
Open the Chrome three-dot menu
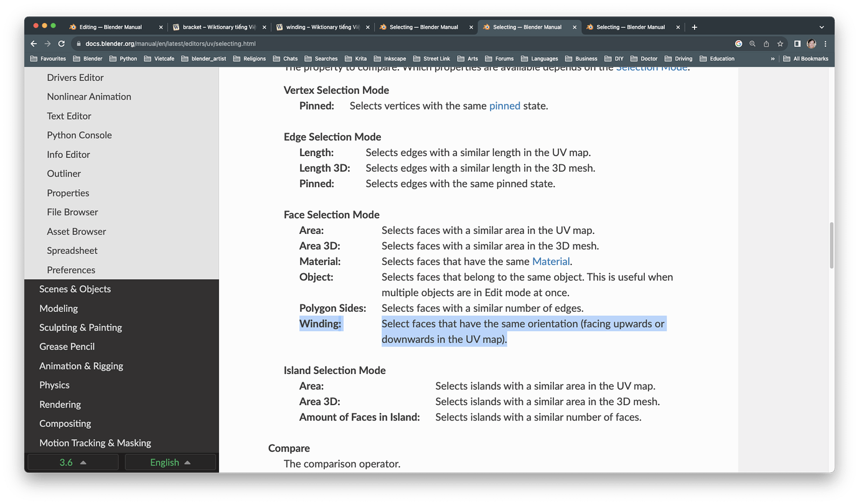[x=825, y=44]
